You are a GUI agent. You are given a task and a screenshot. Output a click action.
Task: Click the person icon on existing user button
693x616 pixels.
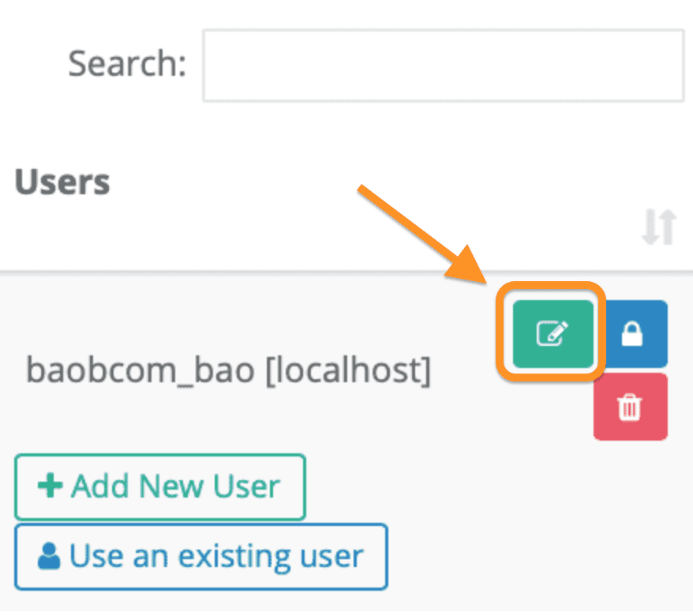tap(49, 556)
